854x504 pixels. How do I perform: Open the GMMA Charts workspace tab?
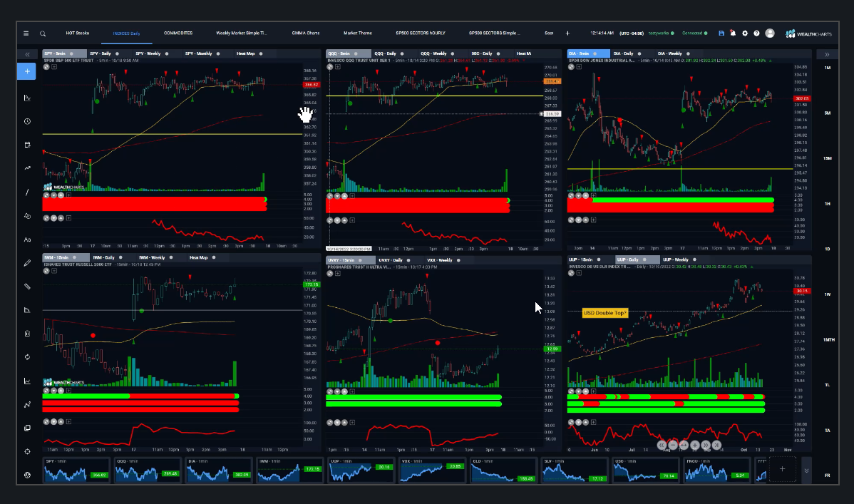coord(306,34)
